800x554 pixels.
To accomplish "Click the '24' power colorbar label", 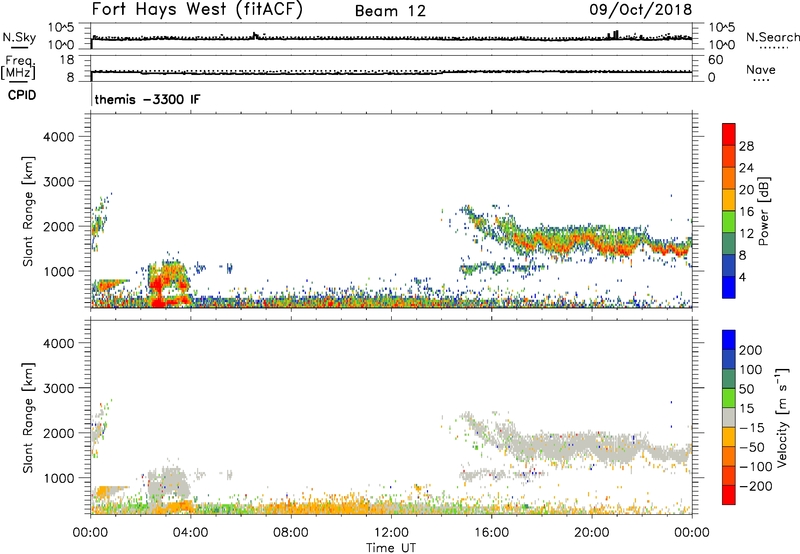I will click(746, 168).
